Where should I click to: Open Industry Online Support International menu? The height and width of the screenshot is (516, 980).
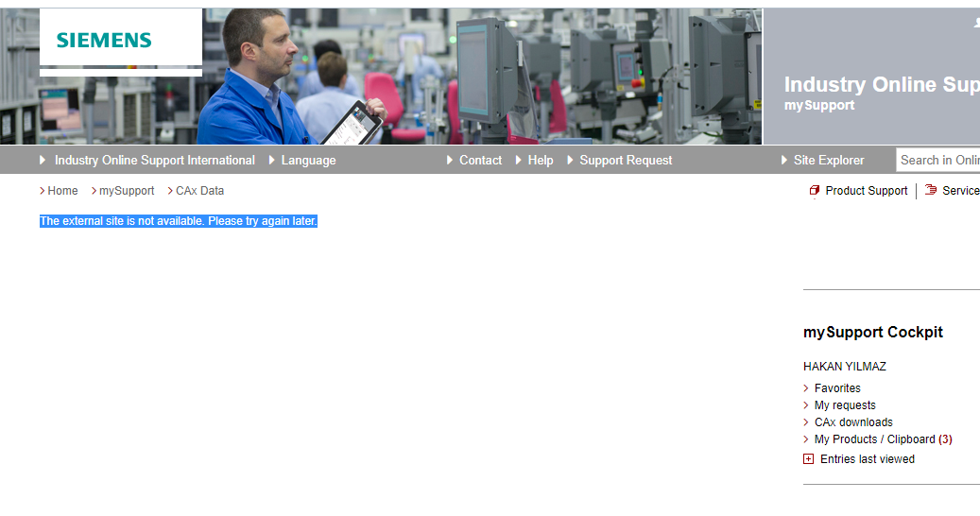(x=154, y=161)
